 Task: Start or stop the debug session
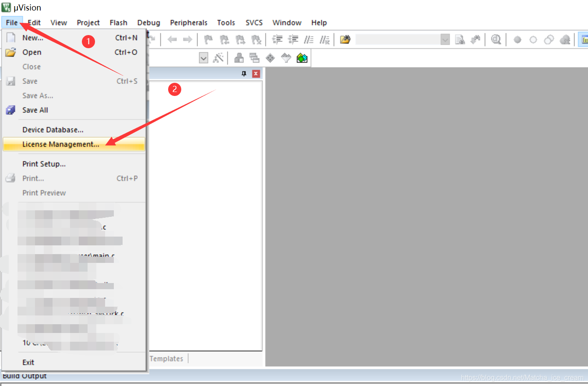496,39
